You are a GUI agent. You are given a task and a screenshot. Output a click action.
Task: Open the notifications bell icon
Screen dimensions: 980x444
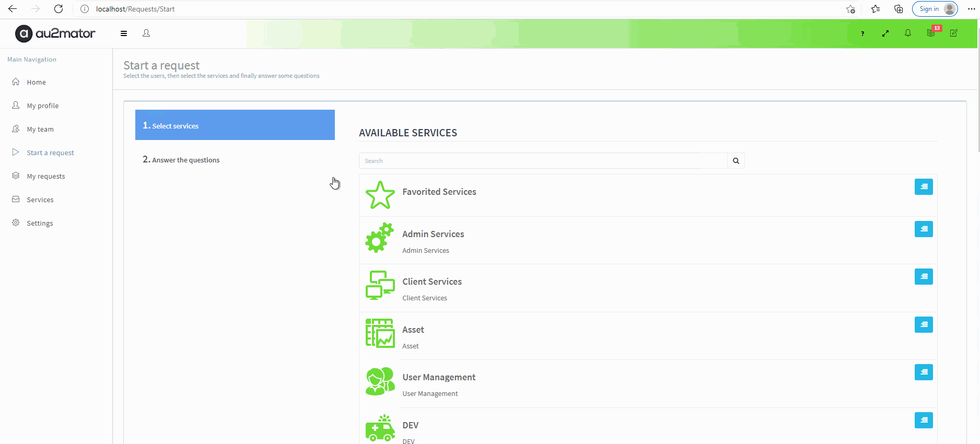click(908, 33)
